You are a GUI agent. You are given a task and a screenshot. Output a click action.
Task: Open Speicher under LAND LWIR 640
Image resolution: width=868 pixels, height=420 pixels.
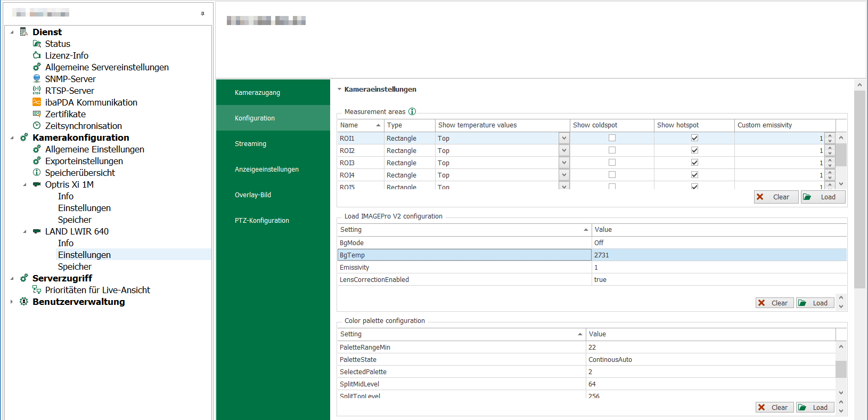[x=75, y=266]
